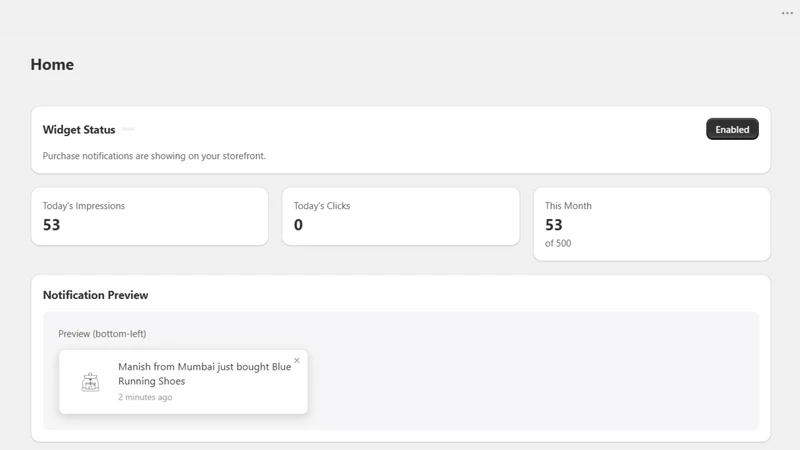This screenshot has height=450, width=800.
Task: Select the 'Preview (bottom-left)' label
Action: pos(102,334)
